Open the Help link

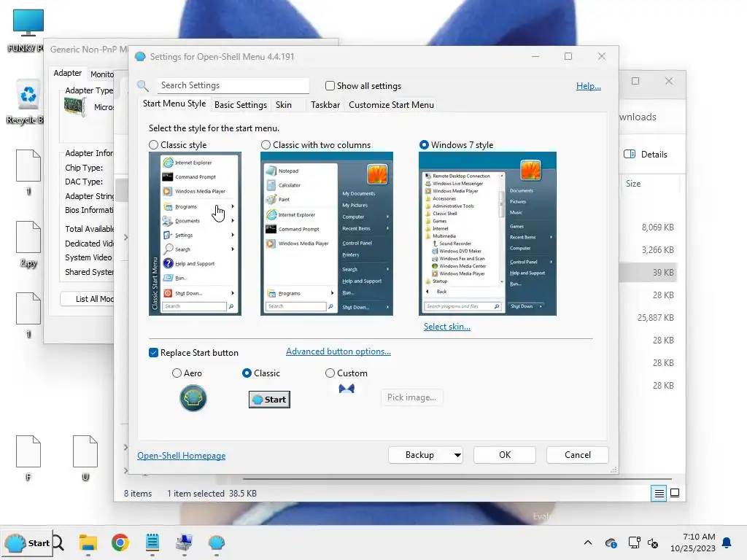(589, 86)
